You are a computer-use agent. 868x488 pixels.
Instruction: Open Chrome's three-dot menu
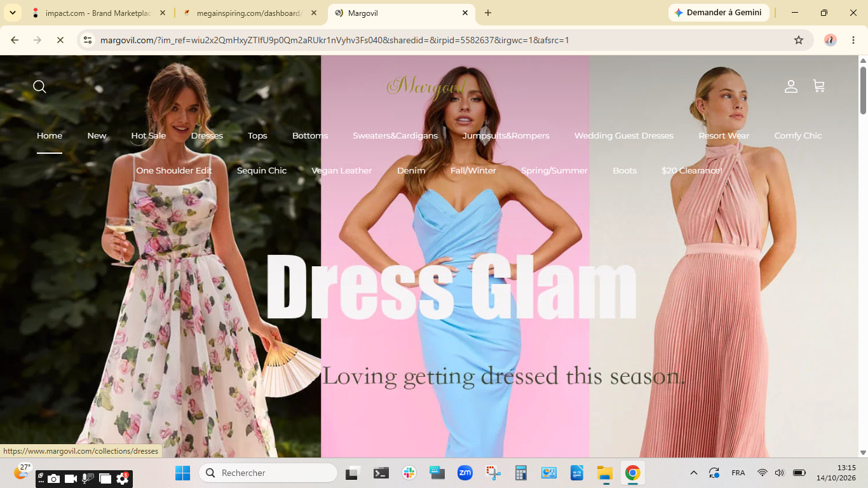(x=853, y=40)
